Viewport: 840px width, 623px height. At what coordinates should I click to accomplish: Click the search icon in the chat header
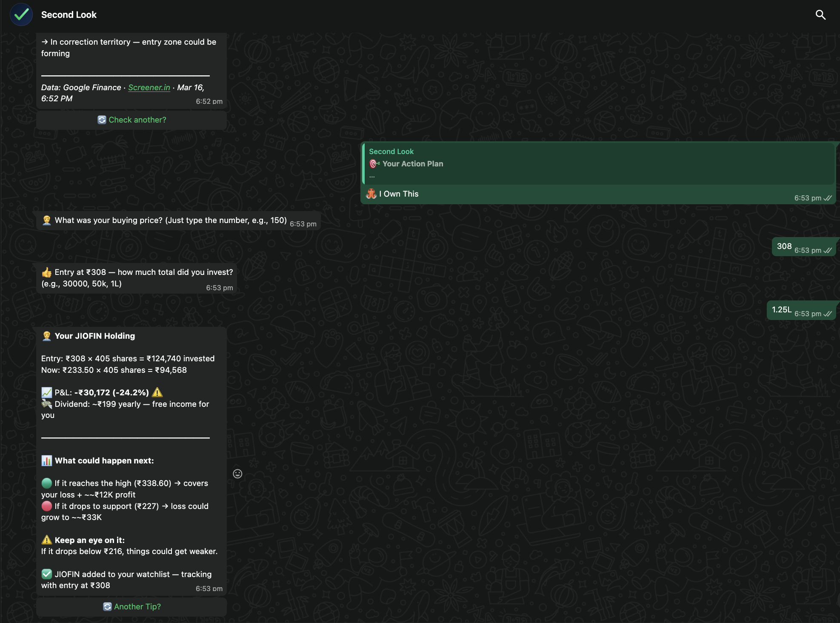coord(821,14)
